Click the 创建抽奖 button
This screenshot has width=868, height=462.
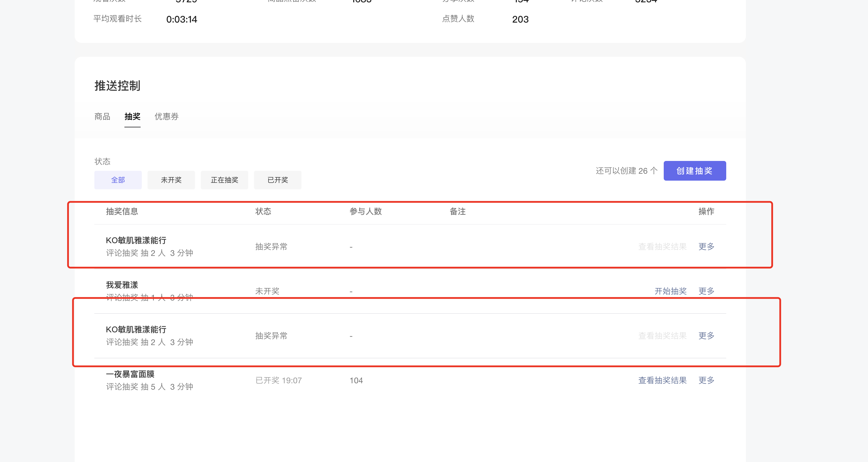coord(694,170)
